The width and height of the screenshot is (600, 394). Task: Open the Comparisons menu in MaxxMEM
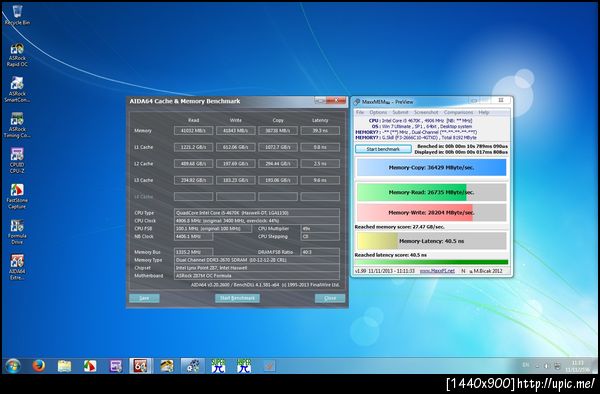coord(458,112)
